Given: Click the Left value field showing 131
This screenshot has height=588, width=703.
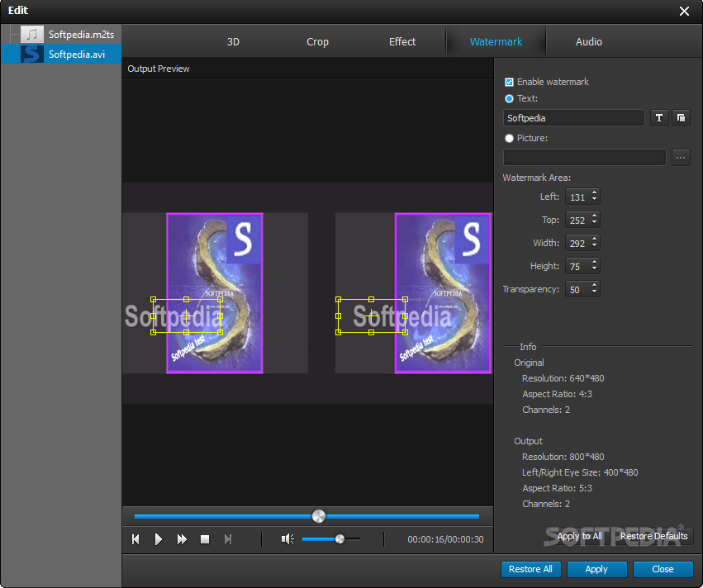Looking at the screenshot, I should point(578,197).
